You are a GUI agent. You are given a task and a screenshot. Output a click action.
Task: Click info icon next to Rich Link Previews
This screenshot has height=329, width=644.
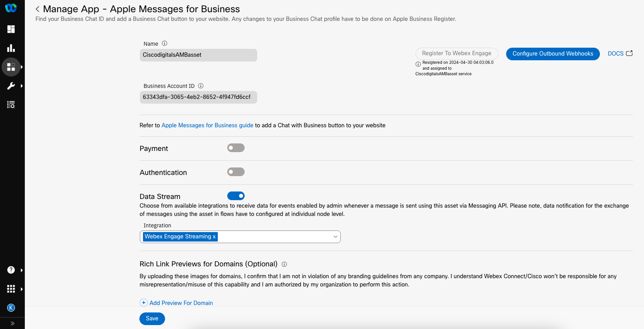[x=284, y=264]
